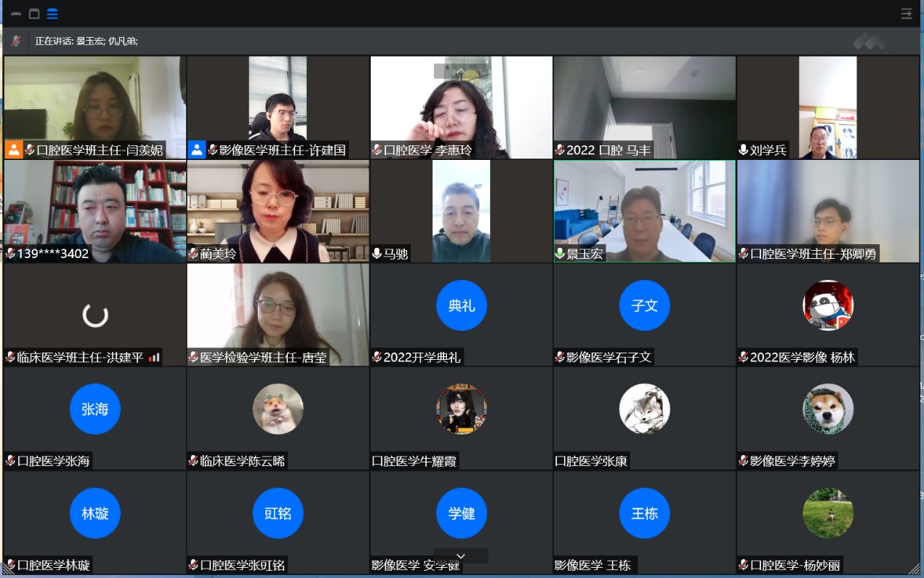Toggle muted mic icon on 蔺美玲 tile
Viewport: 924px width, 578px height.
point(194,254)
